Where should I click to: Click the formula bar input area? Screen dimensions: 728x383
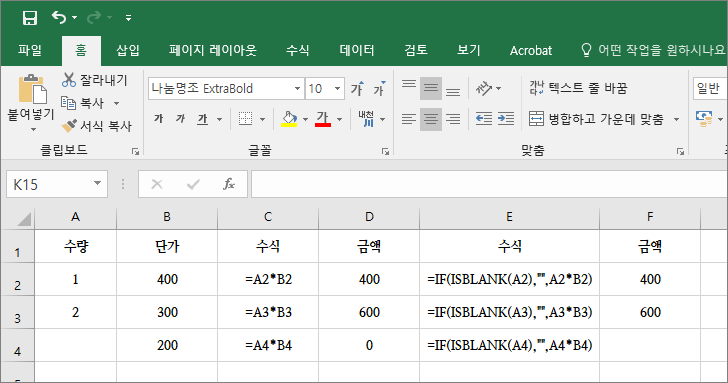tap(489, 184)
